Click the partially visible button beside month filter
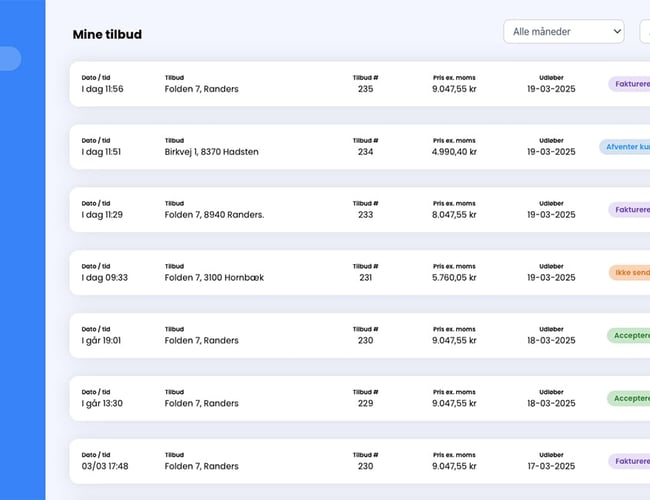650x500 pixels. (x=645, y=32)
